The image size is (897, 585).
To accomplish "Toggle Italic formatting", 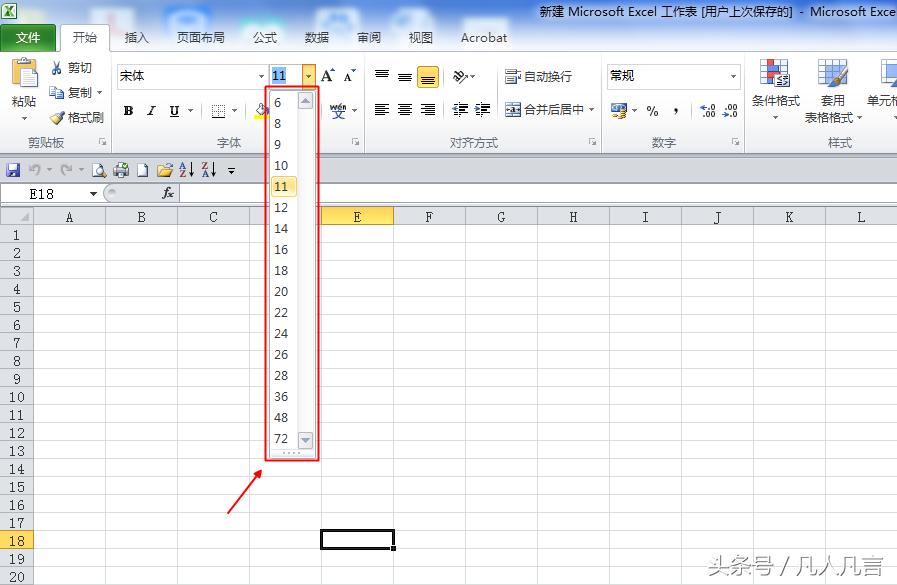I will point(151,111).
